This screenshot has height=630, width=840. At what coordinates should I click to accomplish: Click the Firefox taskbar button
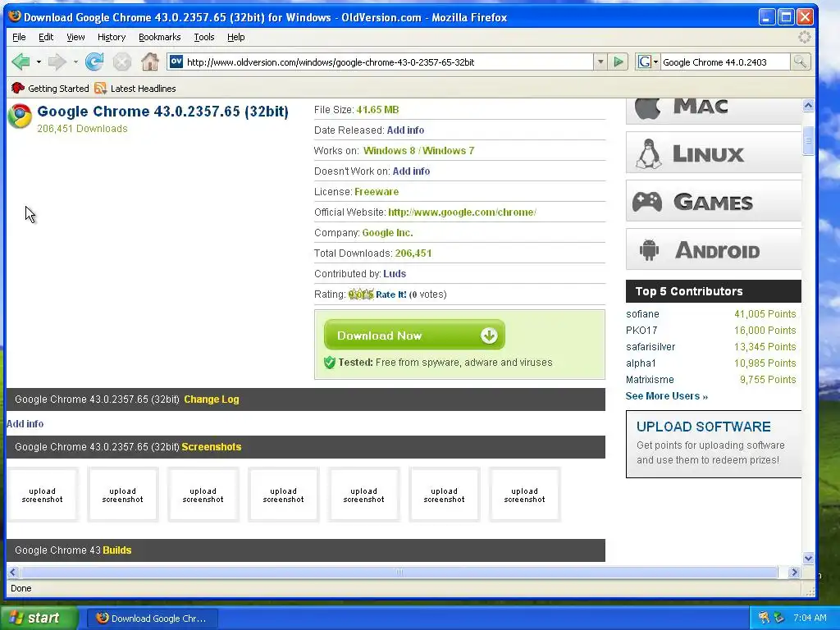153,619
